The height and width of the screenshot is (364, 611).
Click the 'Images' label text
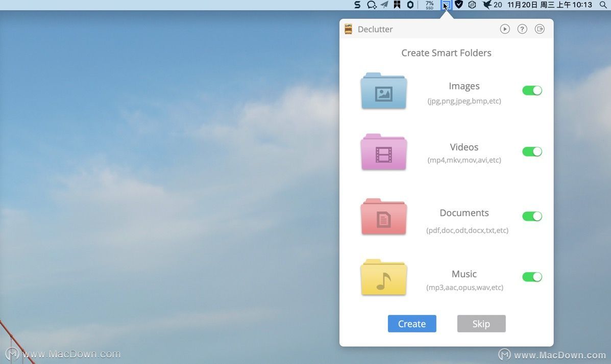point(464,86)
